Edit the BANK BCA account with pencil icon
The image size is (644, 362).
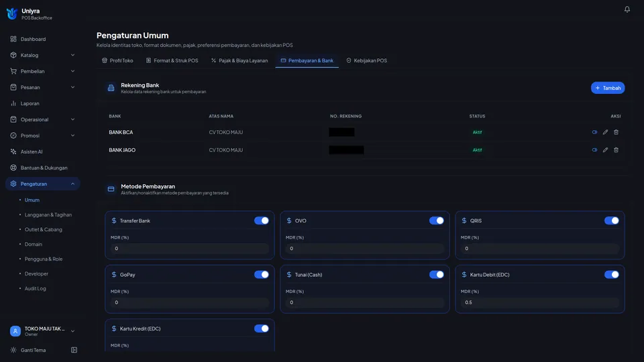point(605,132)
